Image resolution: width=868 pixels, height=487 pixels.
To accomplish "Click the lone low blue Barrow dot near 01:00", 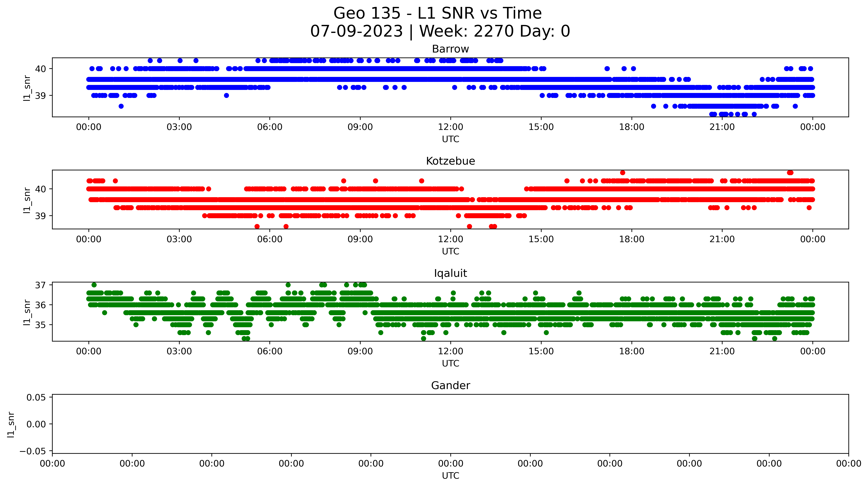I will coord(121,106).
